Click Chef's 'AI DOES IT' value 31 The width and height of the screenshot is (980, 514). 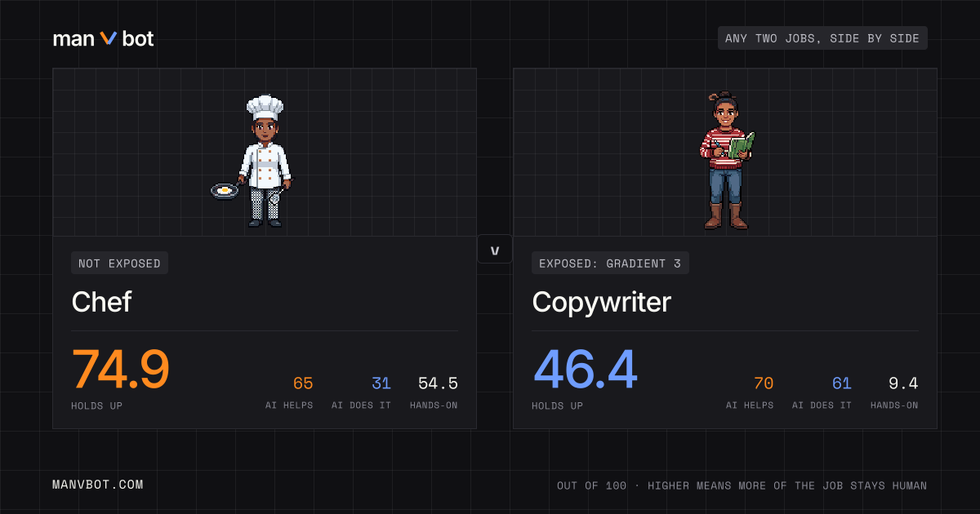pos(381,383)
